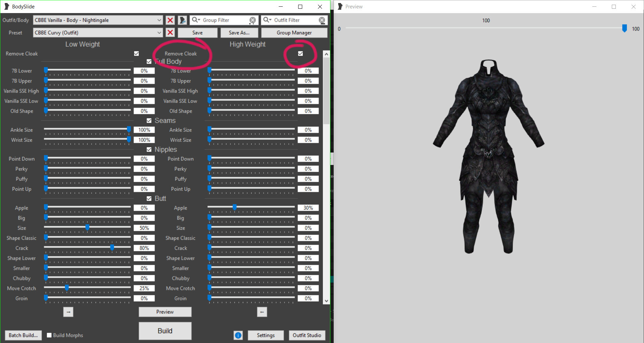Click the Low Weight Size 50% value field
Screen dimensions: 644x343
point(144,228)
